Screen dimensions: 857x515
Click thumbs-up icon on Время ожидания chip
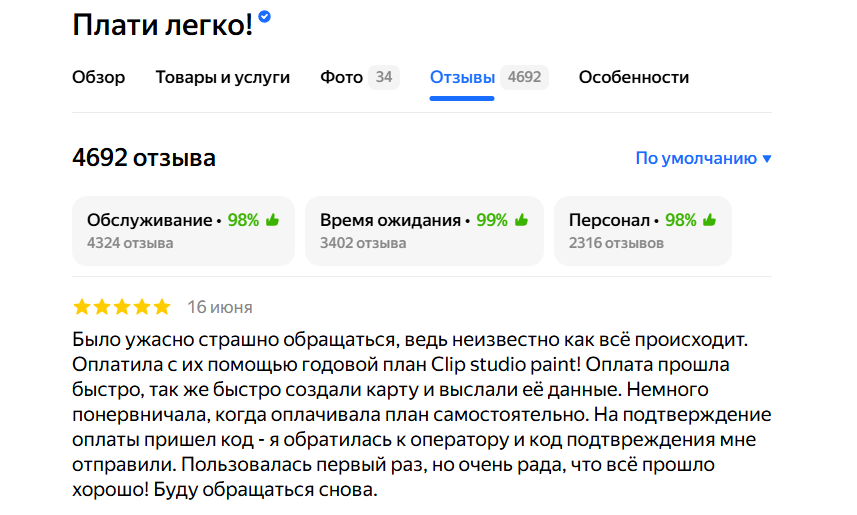521,220
